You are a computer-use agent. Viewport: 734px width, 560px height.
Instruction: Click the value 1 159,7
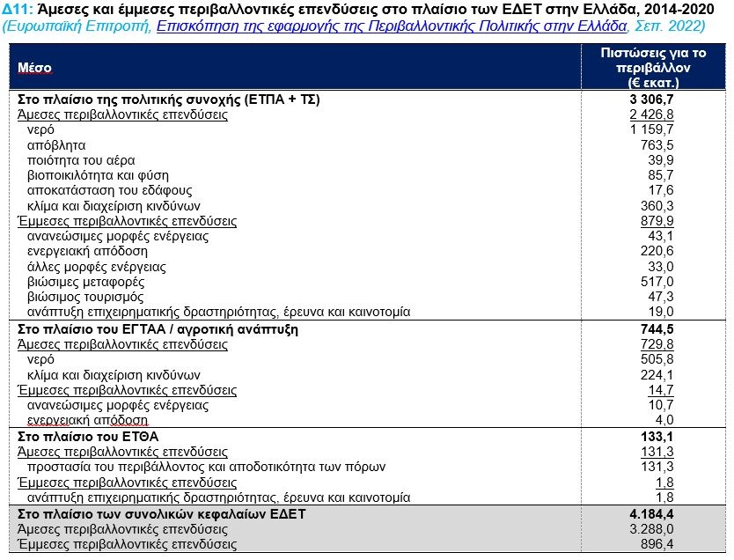[651, 129]
